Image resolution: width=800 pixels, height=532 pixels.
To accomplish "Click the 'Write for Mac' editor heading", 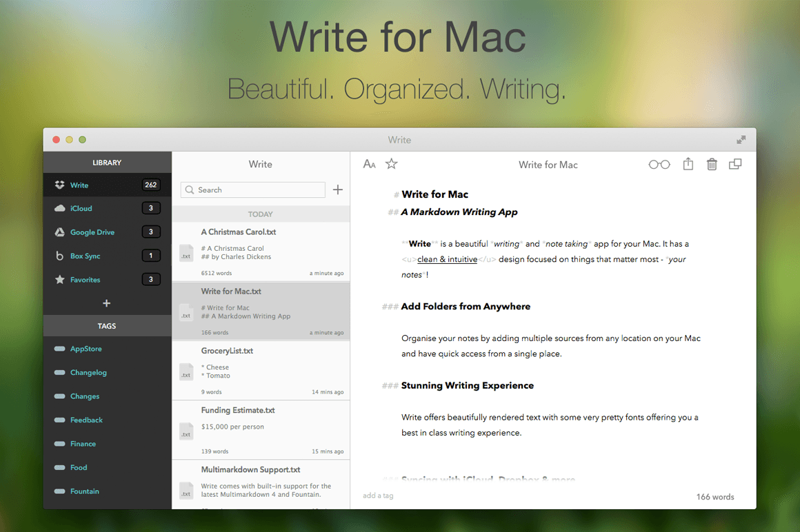I will [435, 194].
